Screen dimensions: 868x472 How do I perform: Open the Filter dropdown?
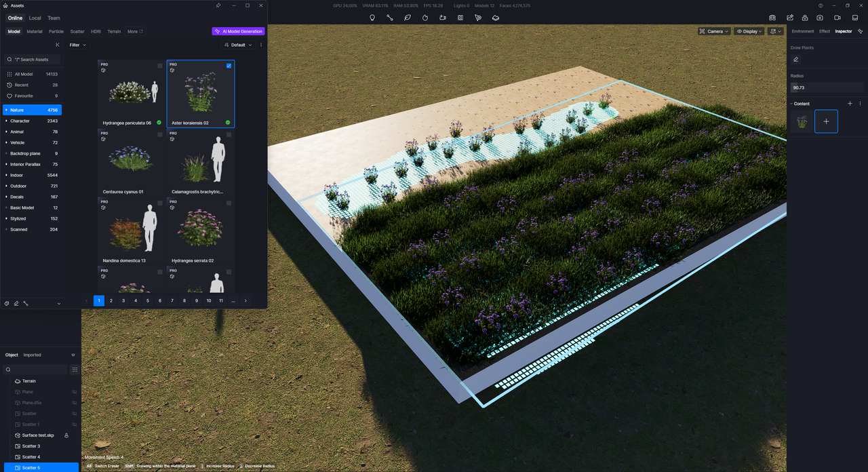point(78,45)
